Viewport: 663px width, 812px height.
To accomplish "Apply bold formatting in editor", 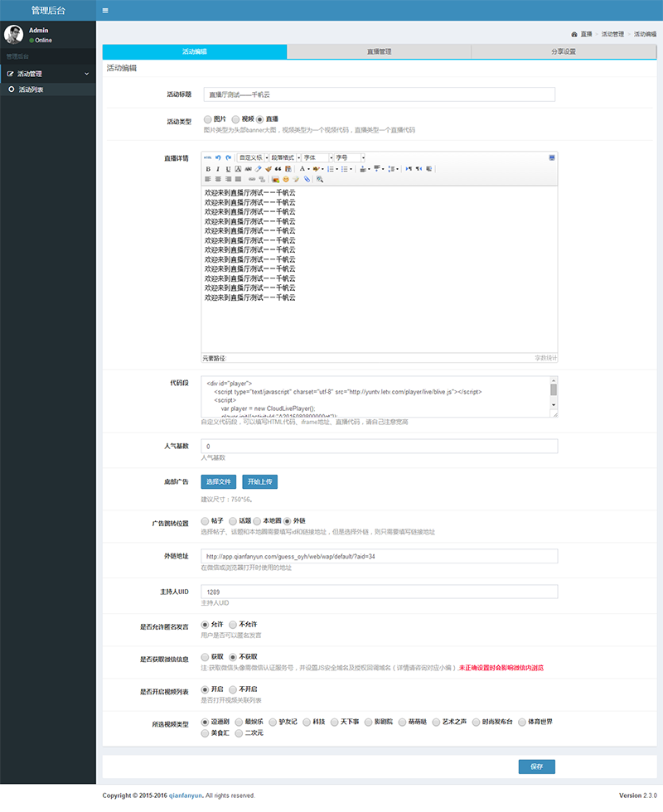I will click(208, 169).
